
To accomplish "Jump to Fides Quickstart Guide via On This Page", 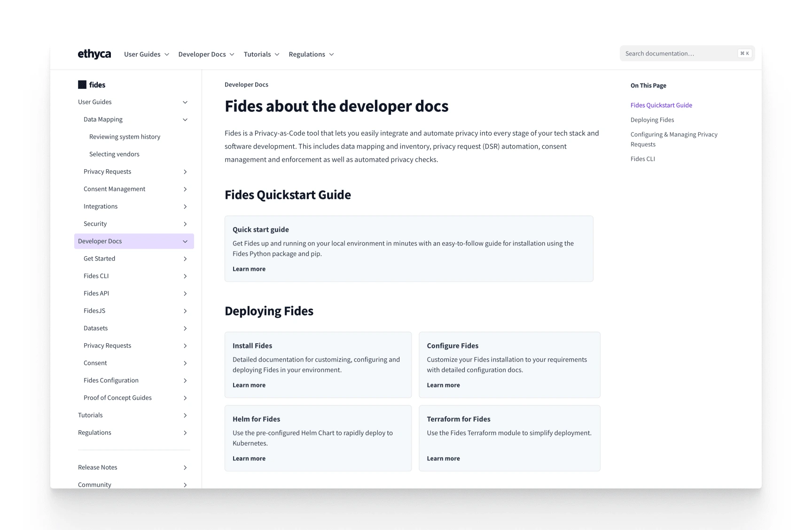I will coord(661,105).
